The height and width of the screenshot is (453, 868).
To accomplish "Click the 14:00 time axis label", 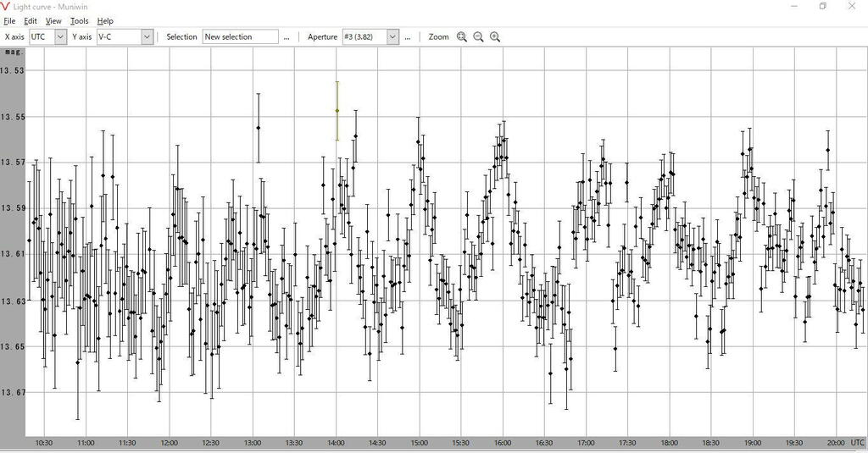I will pyautogui.click(x=336, y=443).
